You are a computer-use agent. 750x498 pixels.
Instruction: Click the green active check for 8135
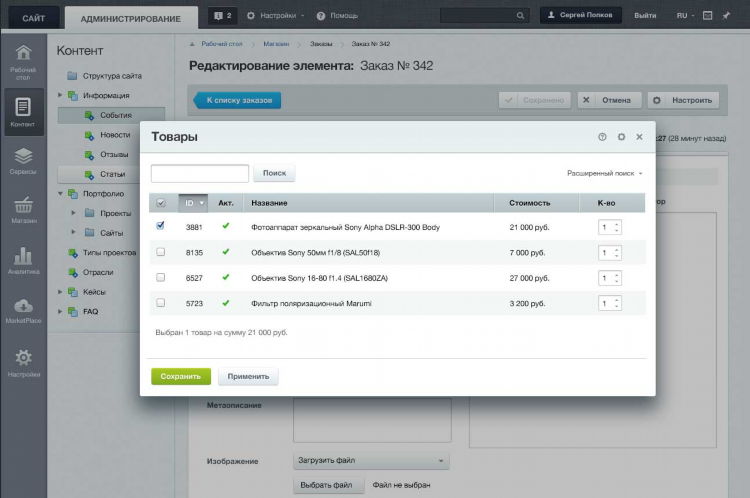pos(226,251)
